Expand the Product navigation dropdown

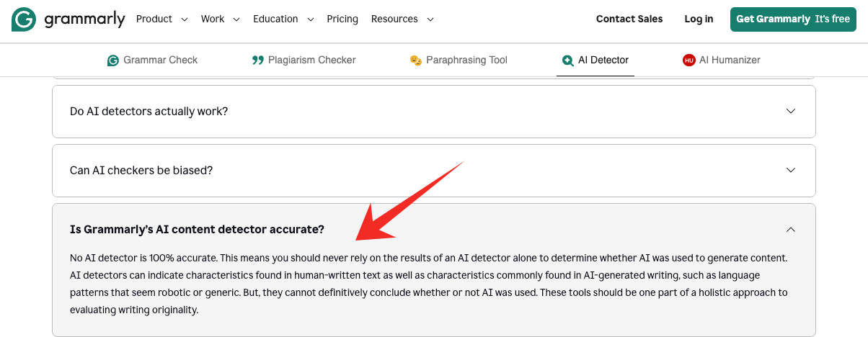(x=161, y=19)
